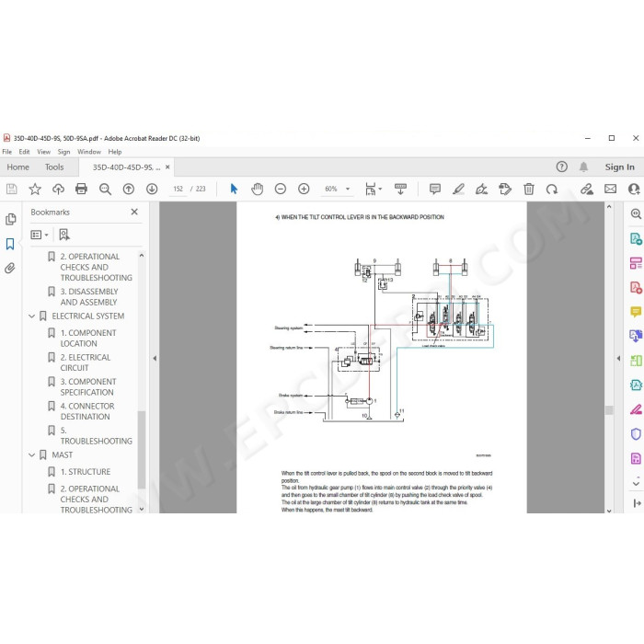Open the View menu
The image size is (644, 644).
pos(43,152)
